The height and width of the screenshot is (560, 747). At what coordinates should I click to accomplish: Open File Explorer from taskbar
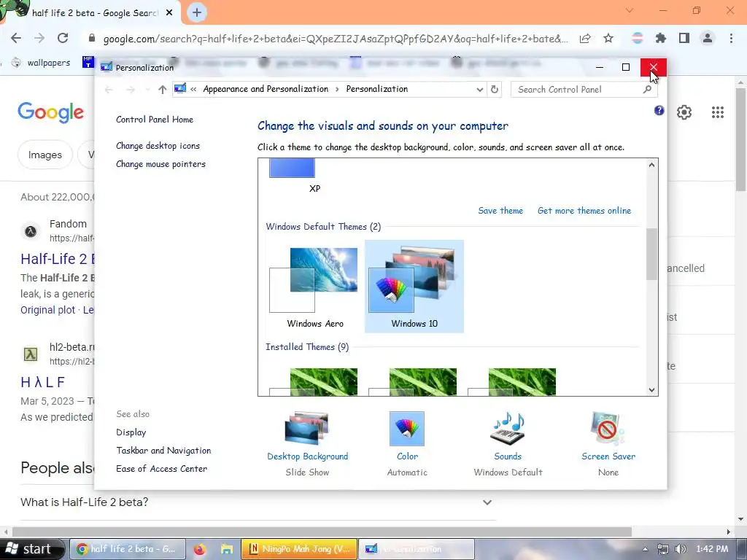click(227, 550)
